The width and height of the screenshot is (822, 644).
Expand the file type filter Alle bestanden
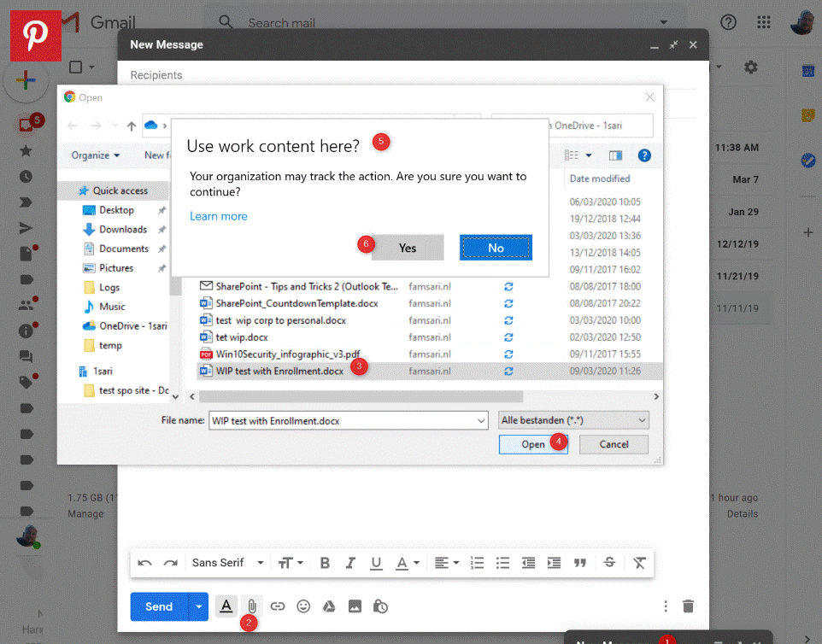click(x=573, y=420)
